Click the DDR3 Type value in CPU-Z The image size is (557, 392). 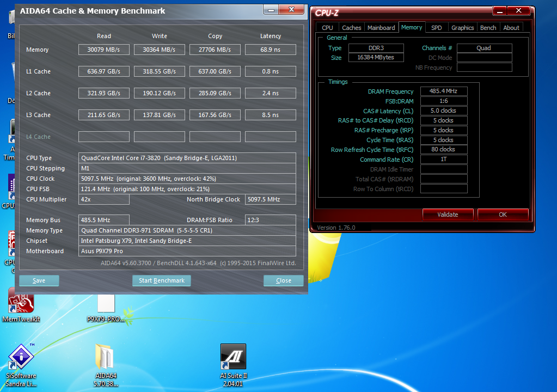[376, 48]
